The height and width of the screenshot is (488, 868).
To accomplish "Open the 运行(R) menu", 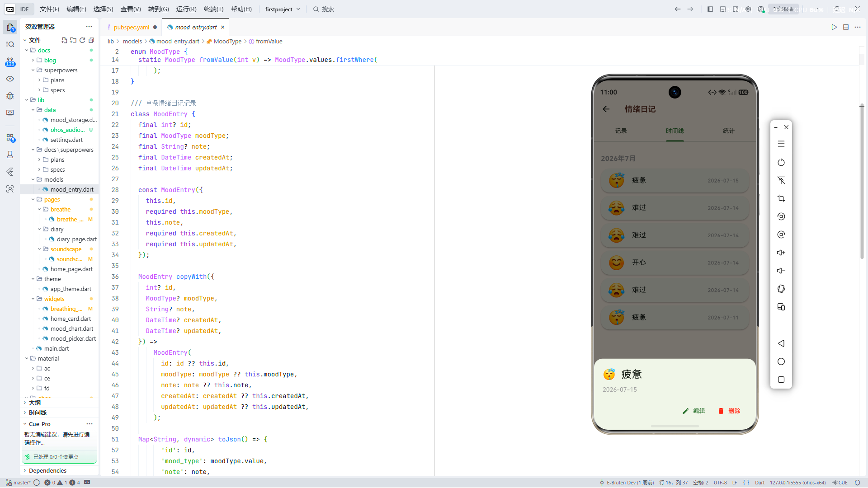I will tap(186, 9).
